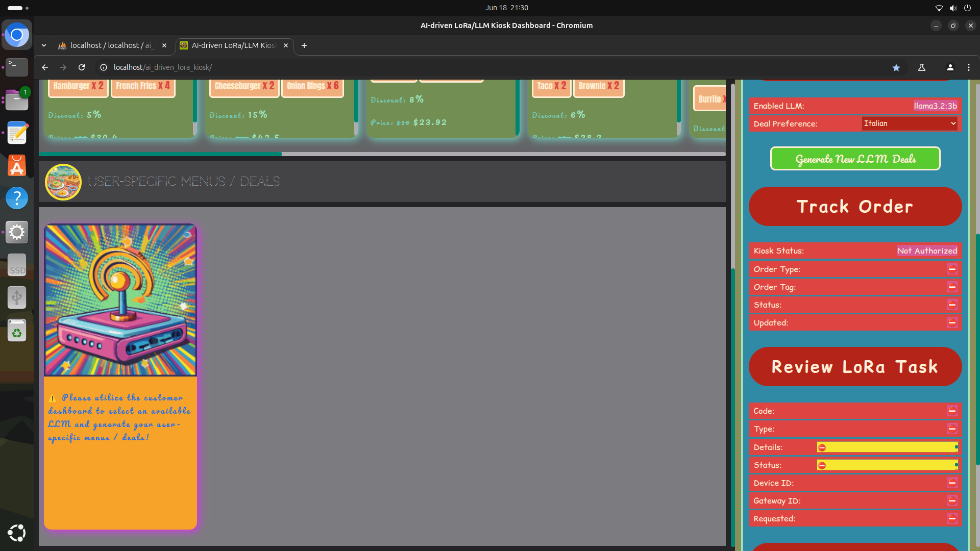Click Not Authorized kiosk status
This screenshot has width=980, height=551.
coord(927,251)
